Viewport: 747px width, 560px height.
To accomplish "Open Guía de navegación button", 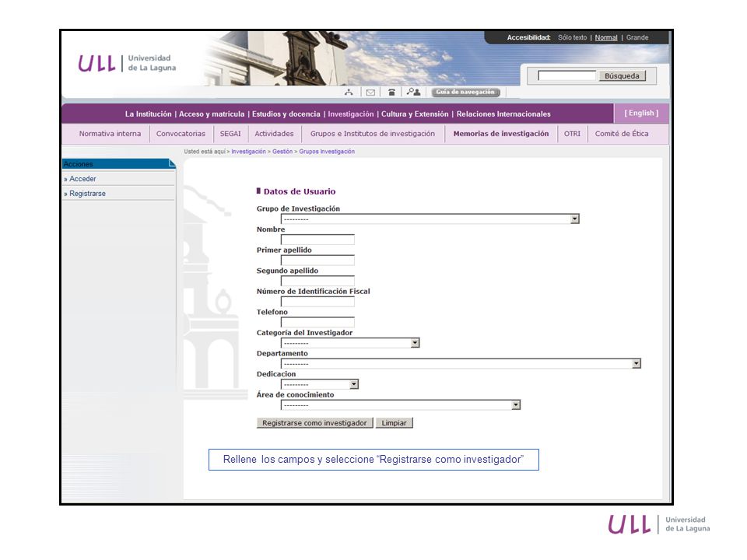I will (x=465, y=92).
